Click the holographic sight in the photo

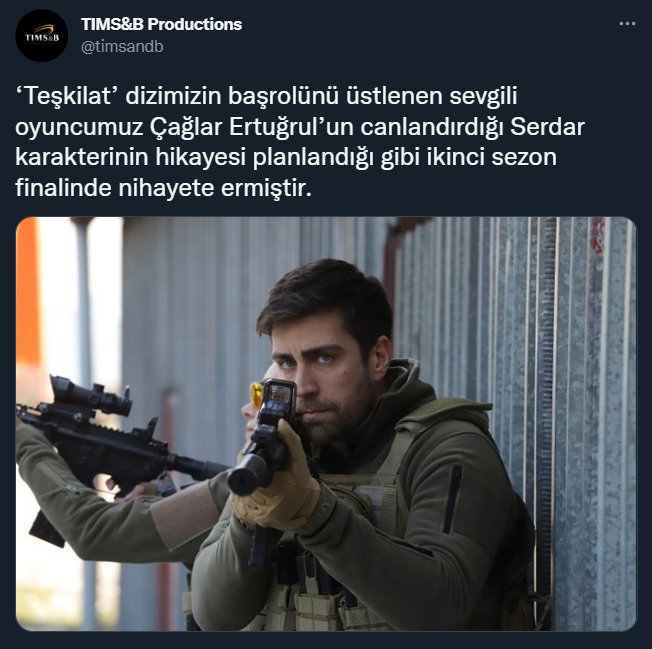278,398
